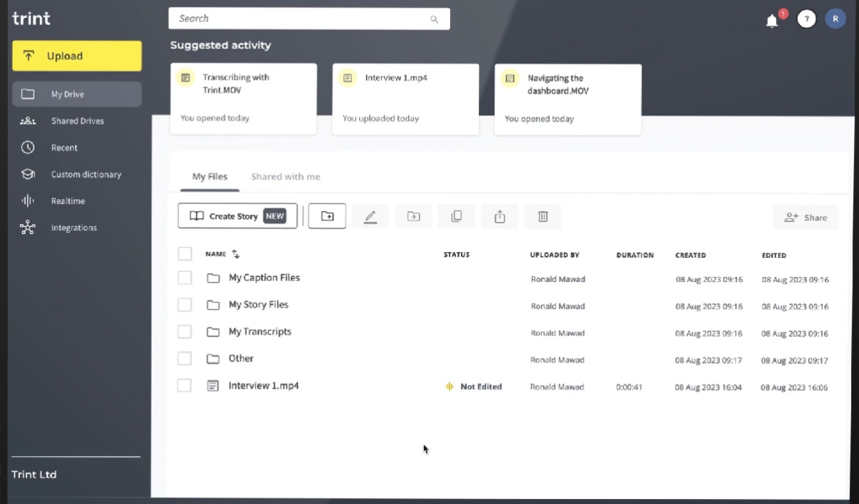Open the help question mark icon
This screenshot has height=504, width=859.
[x=807, y=19]
